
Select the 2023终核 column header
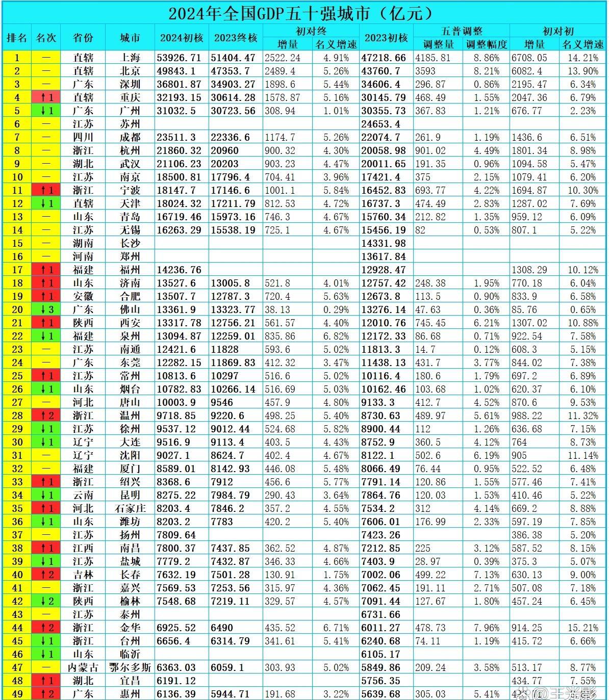[x=236, y=38]
